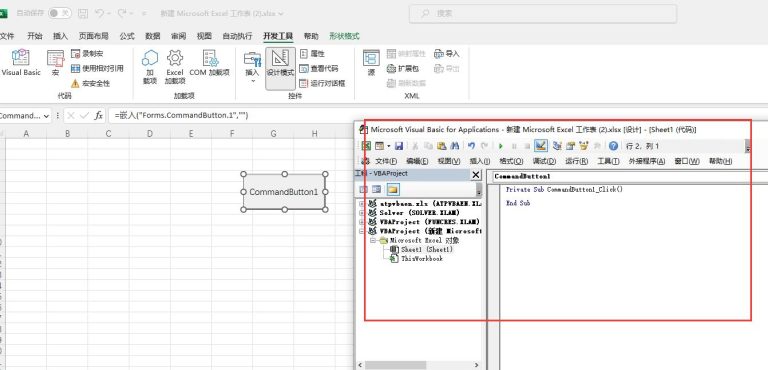Switch to the Formulas (公式) tab
The width and height of the screenshot is (768, 370).
pos(127,36)
